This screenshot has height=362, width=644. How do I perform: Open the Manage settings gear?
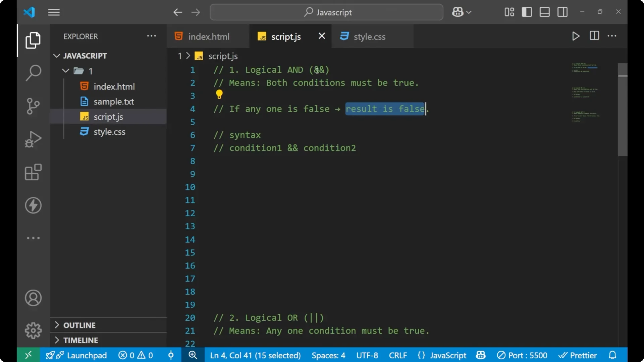click(x=33, y=330)
